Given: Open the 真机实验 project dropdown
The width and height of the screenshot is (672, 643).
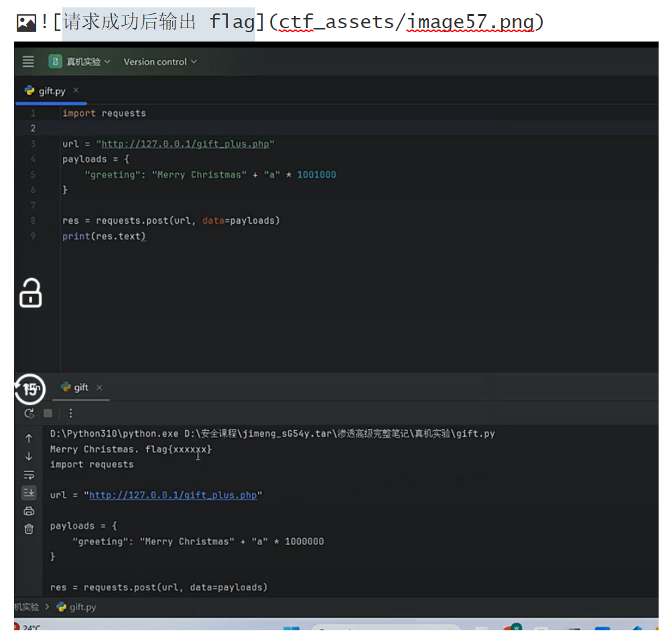Looking at the screenshot, I should point(80,62).
